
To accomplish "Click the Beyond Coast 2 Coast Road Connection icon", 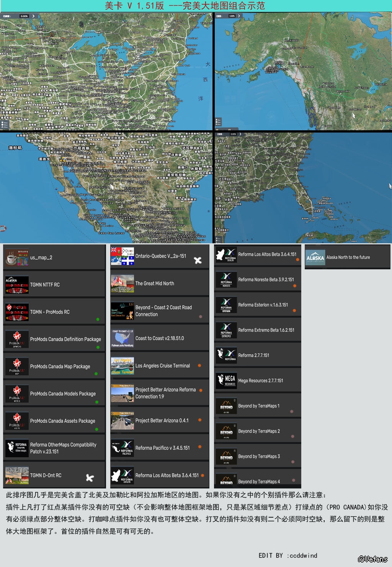I will coord(122,311).
